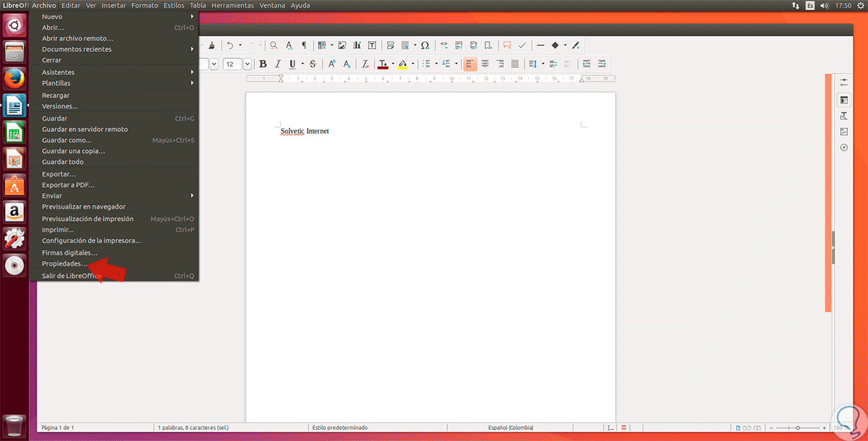Open the sidebar Navigator compass icon

844,147
